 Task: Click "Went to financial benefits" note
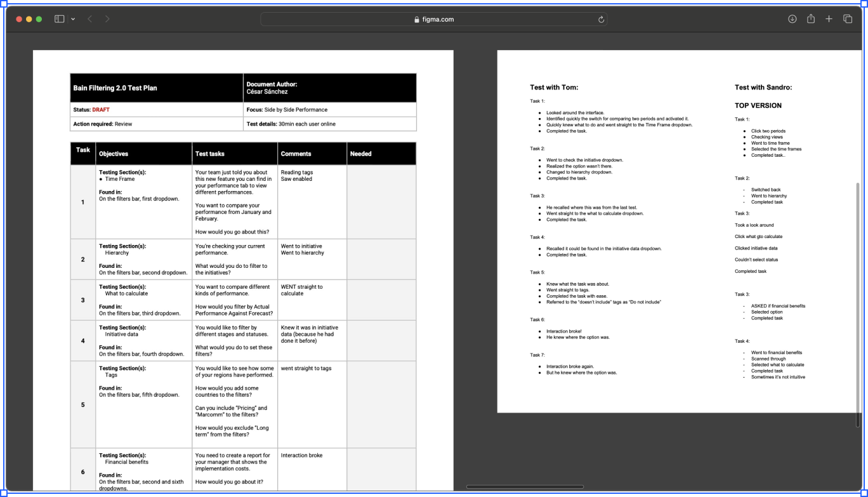777,352
